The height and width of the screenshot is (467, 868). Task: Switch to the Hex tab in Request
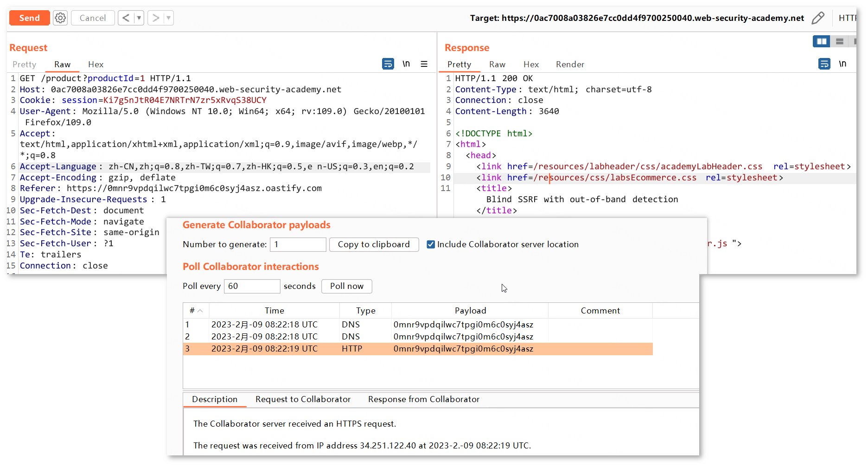(96, 64)
